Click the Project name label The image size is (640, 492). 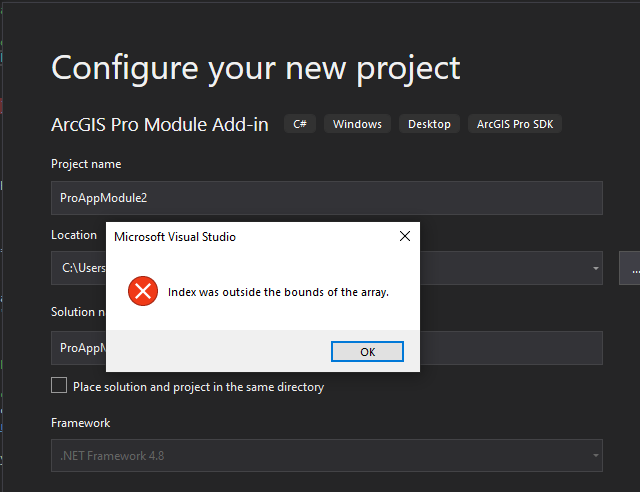coord(86,164)
